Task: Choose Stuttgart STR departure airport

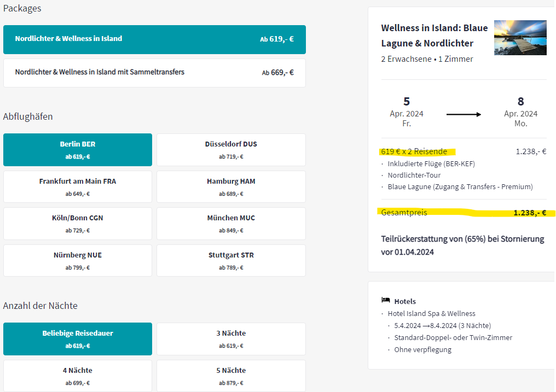Action: point(231,260)
